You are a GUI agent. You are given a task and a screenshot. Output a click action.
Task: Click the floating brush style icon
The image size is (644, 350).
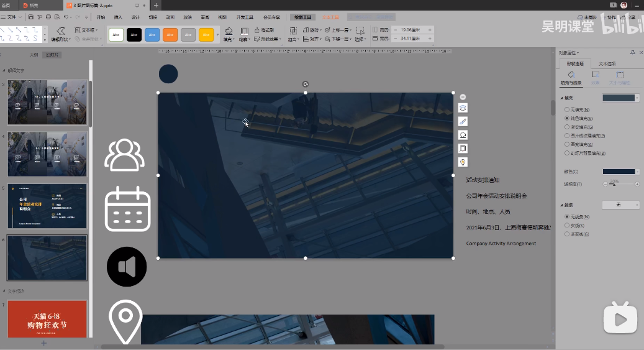(x=463, y=121)
